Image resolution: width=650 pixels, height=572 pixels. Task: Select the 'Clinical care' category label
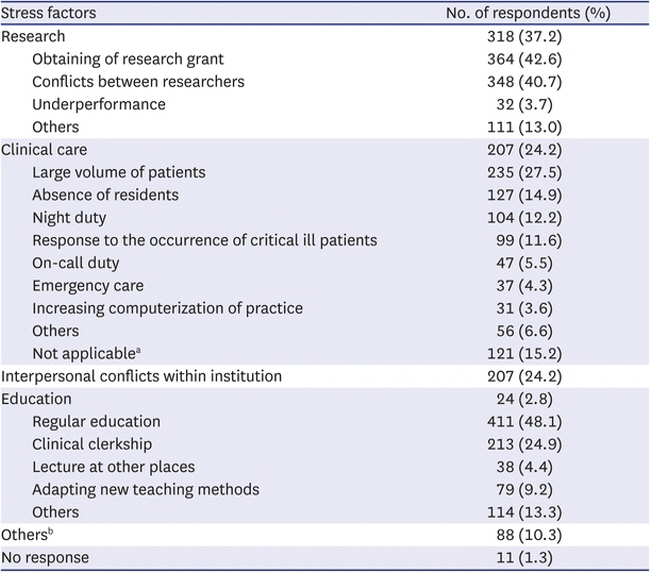[x=44, y=150]
